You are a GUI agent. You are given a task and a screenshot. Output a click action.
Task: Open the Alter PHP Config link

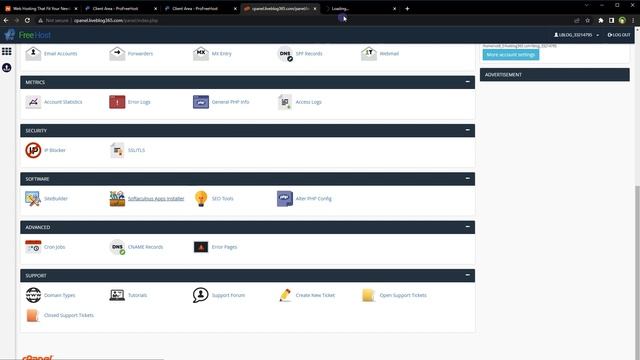coord(313,199)
